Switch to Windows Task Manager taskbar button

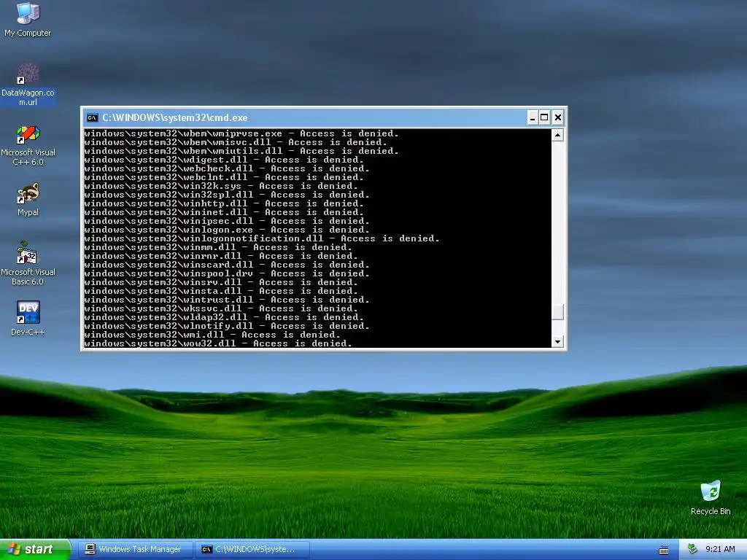coord(135,550)
